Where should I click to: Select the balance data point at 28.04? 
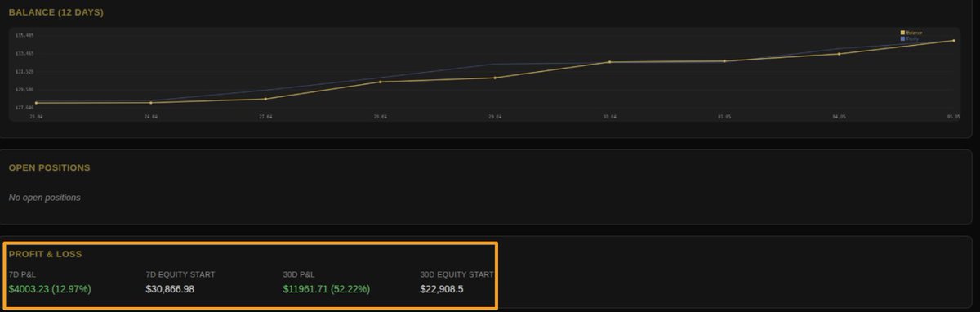click(381, 82)
